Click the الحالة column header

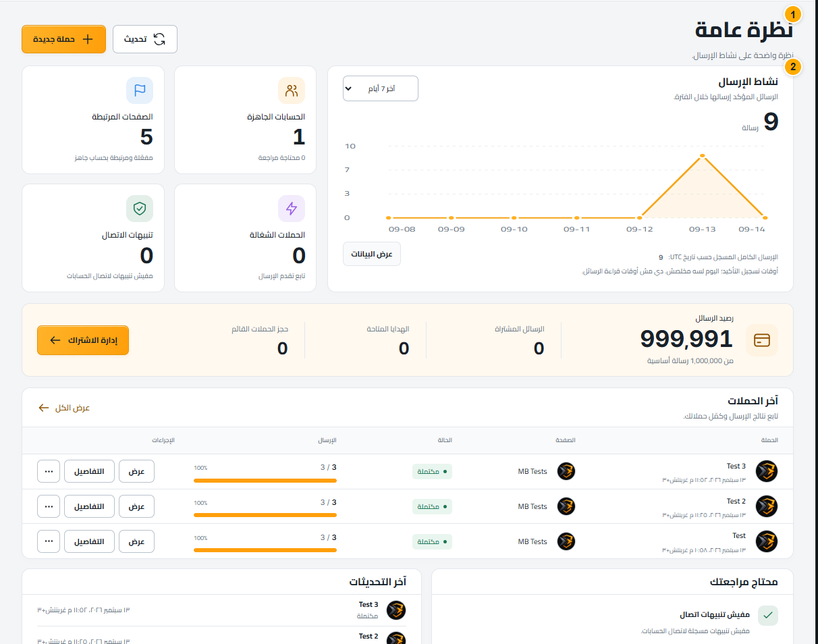[x=445, y=440]
